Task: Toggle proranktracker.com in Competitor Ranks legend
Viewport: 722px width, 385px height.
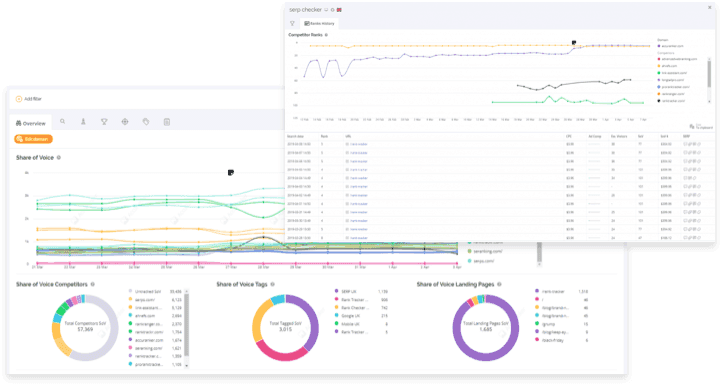Action: [674, 87]
